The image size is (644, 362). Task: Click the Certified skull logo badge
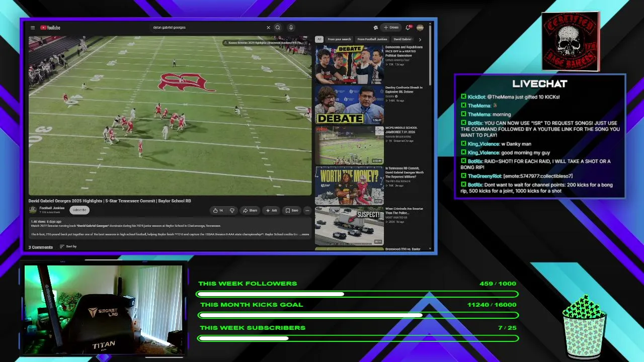(571, 42)
